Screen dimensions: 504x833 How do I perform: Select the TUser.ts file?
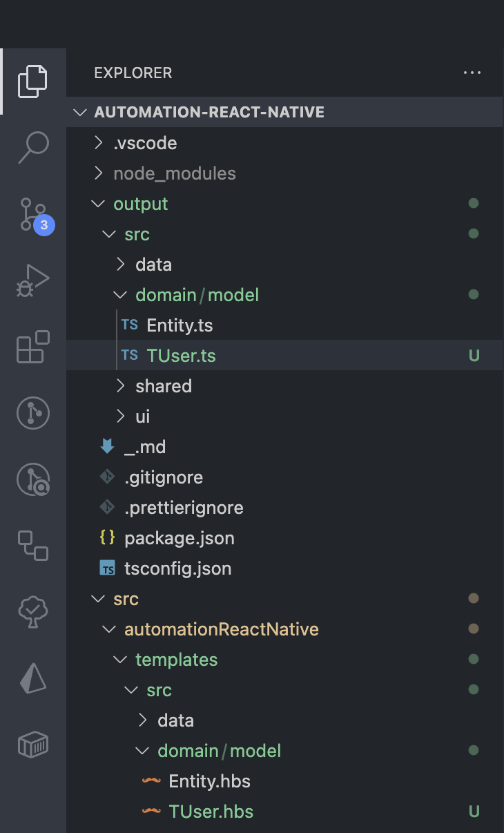coord(181,356)
